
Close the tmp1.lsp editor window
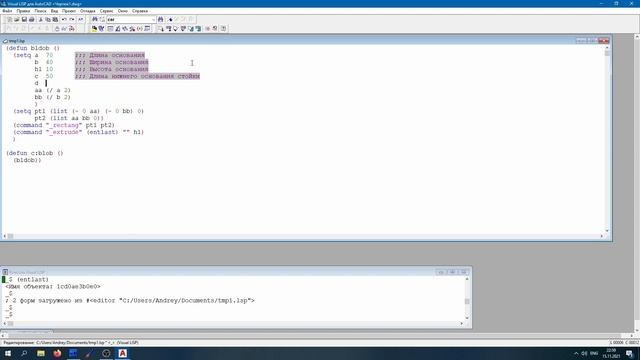(x=604, y=40)
